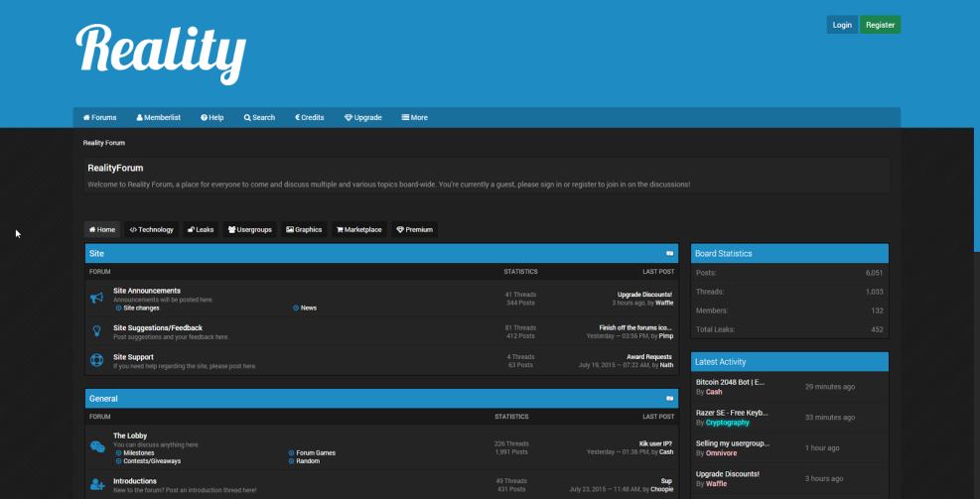The image size is (980, 499).
Task: Open the Site changes subforum link
Action: pos(141,309)
